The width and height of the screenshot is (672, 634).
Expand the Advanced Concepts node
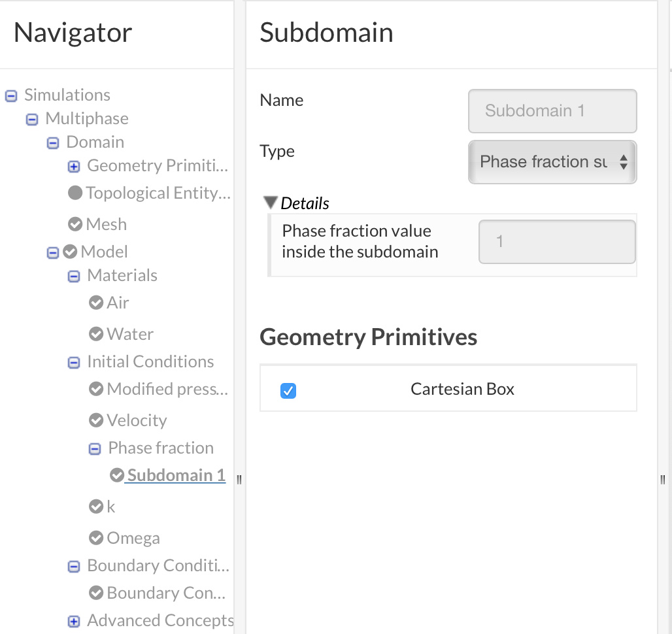[x=74, y=622]
